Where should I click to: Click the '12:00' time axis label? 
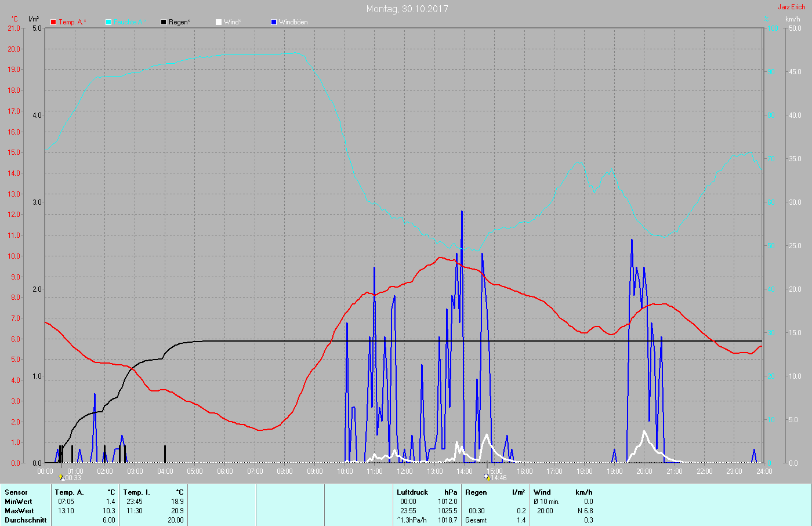click(405, 471)
